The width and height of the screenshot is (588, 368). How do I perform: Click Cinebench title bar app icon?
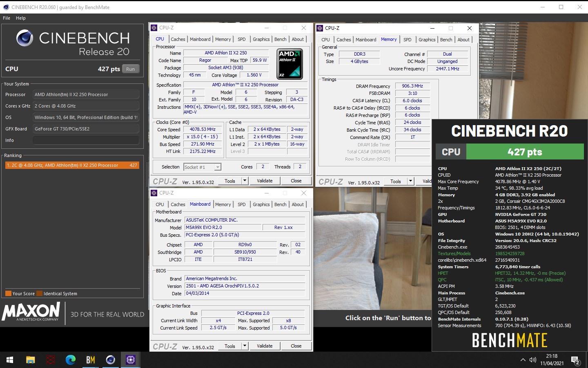pyautogui.click(x=6, y=7)
